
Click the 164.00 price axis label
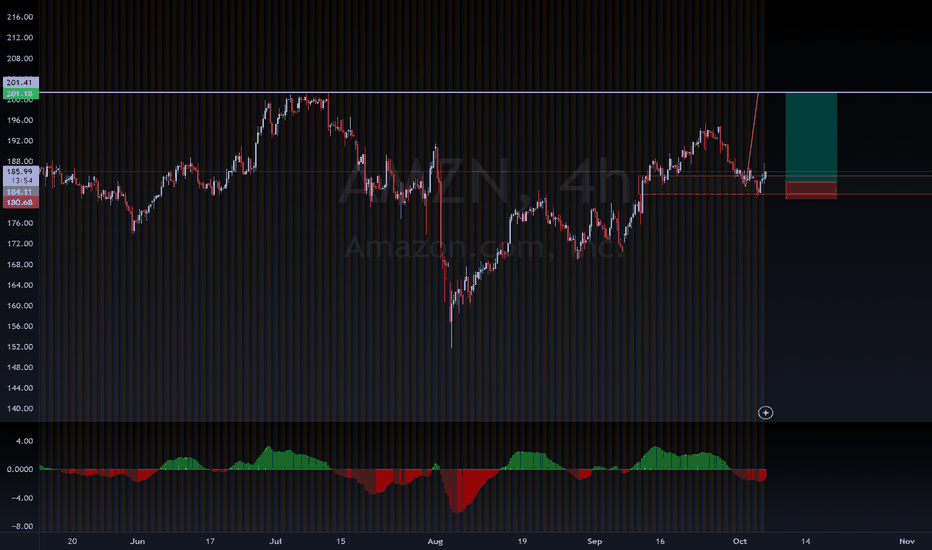pyautogui.click(x=20, y=285)
